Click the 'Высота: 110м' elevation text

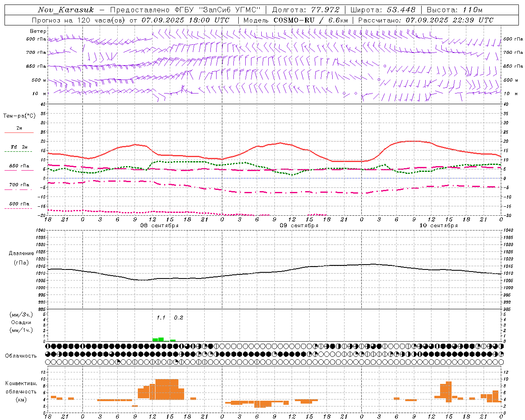click(454, 10)
